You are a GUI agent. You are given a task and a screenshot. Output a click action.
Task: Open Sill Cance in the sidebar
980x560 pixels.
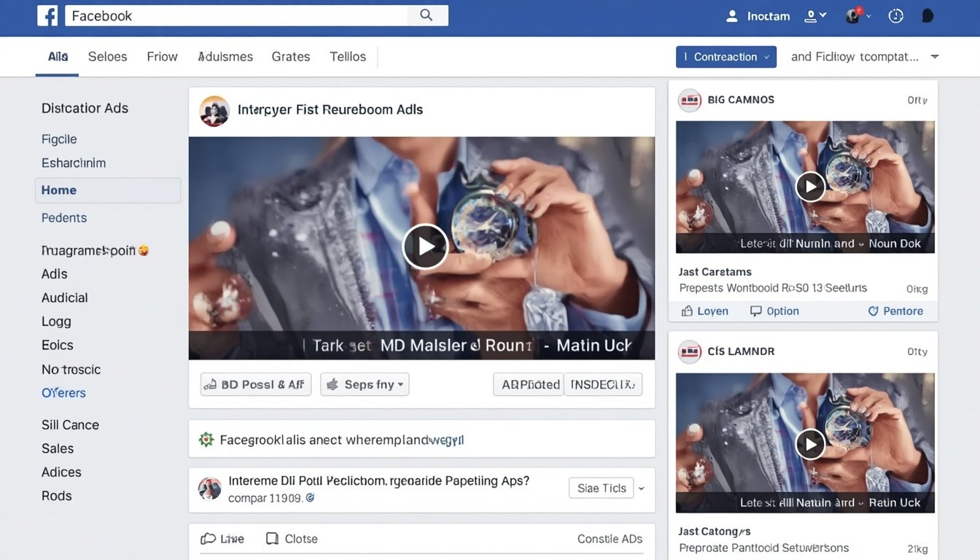[70, 425]
